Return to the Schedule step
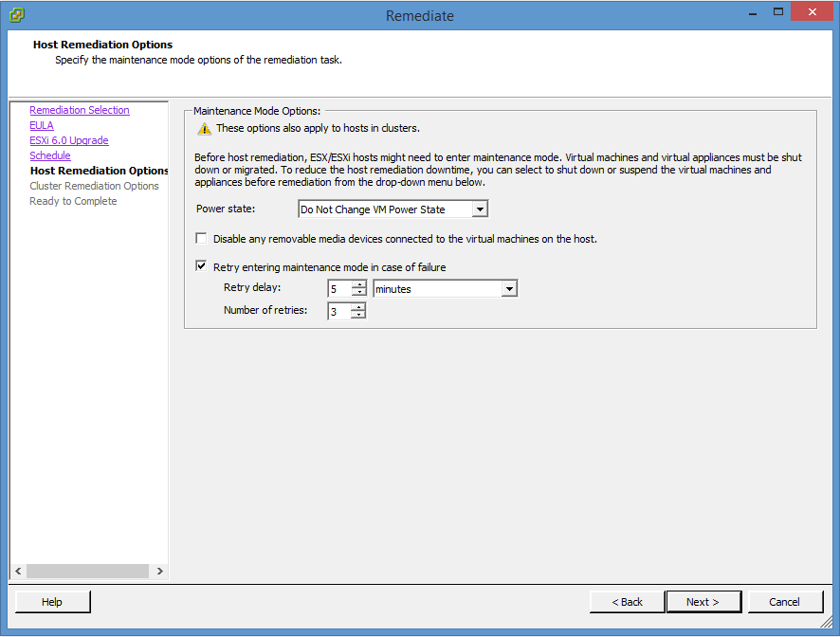 coord(49,155)
